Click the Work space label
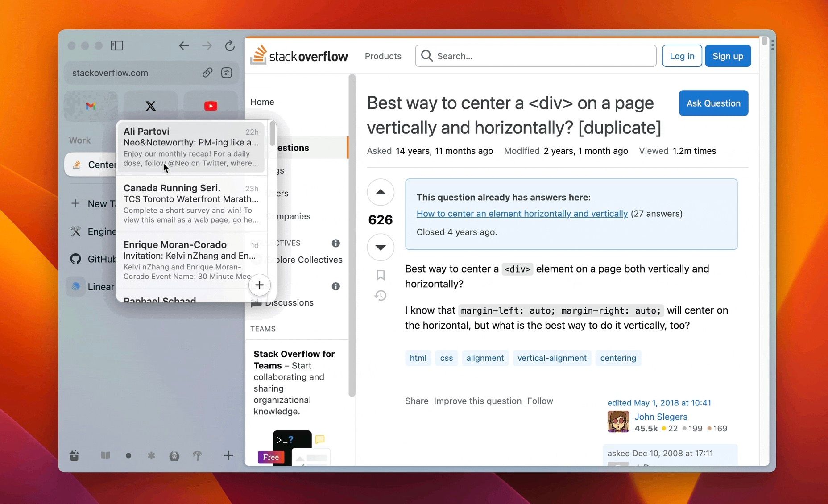Viewport: 828px width, 504px height. coord(80,140)
